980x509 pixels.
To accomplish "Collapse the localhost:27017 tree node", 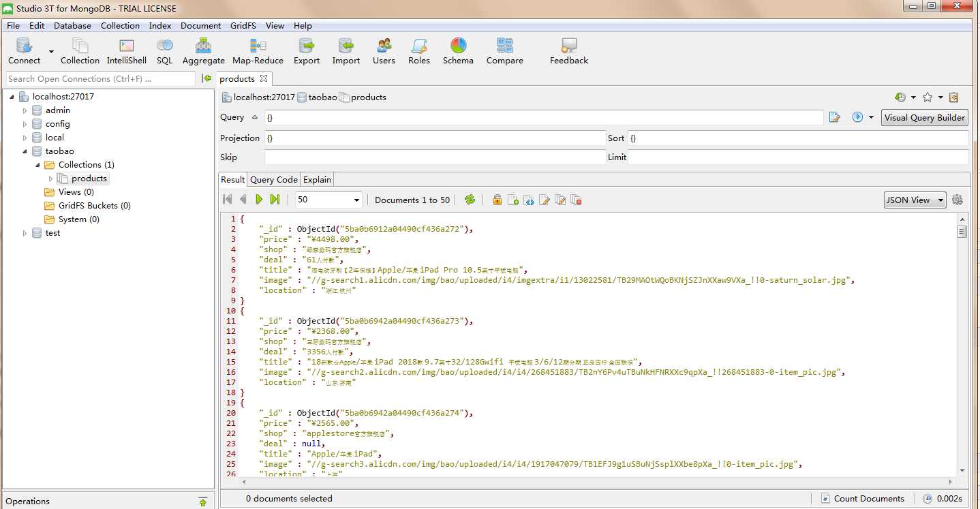I will [12, 97].
